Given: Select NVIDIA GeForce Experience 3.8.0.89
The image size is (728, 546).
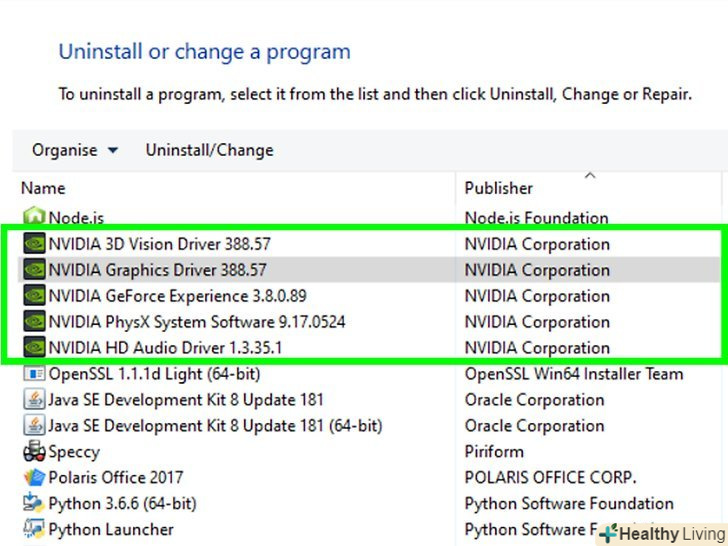Looking at the screenshot, I should click(177, 296).
